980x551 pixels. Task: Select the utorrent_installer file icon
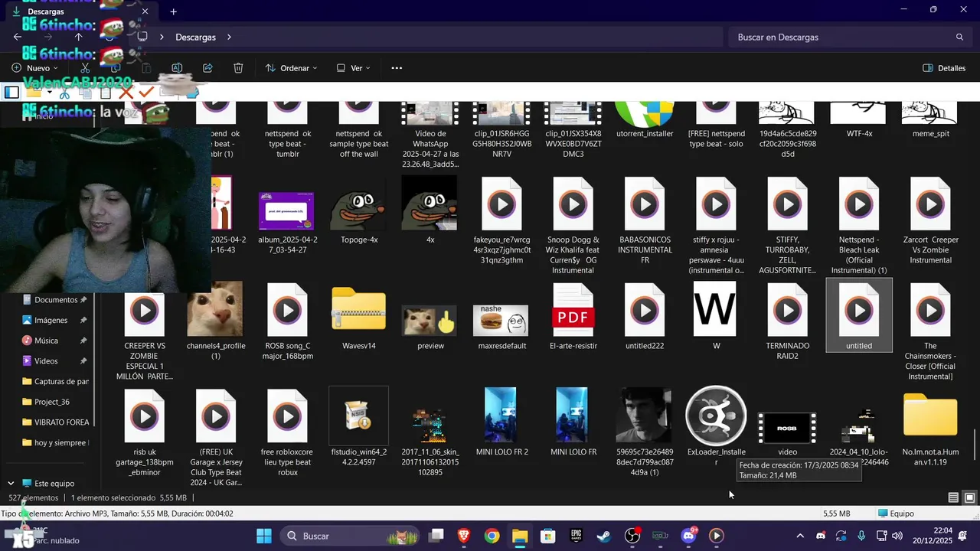(645, 113)
